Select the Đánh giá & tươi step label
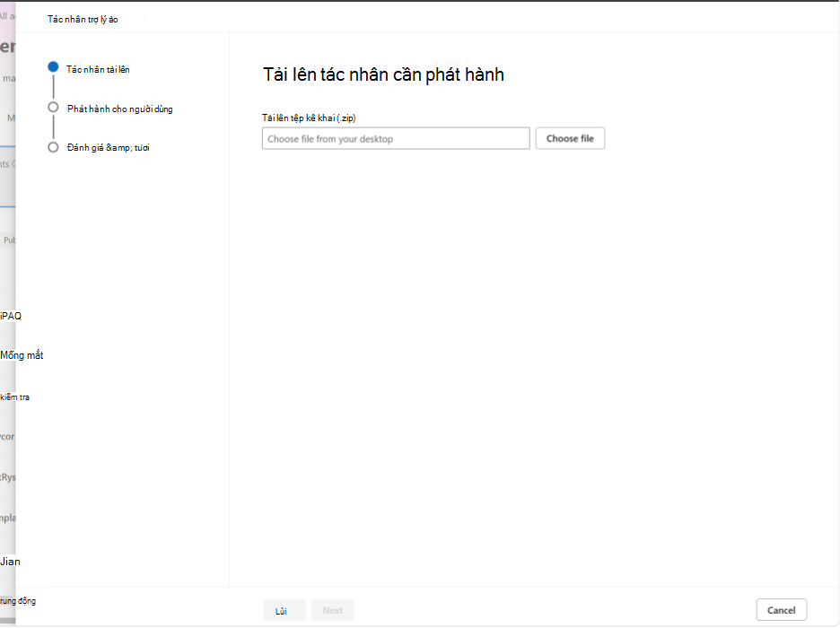This screenshot has height=628, width=840. pyautogui.click(x=109, y=148)
